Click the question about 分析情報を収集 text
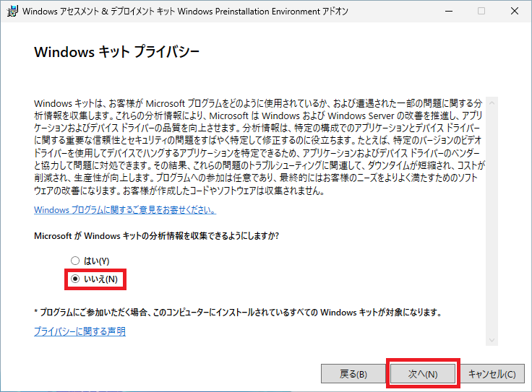The width and height of the screenshot is (532, 392). (156, 235)
